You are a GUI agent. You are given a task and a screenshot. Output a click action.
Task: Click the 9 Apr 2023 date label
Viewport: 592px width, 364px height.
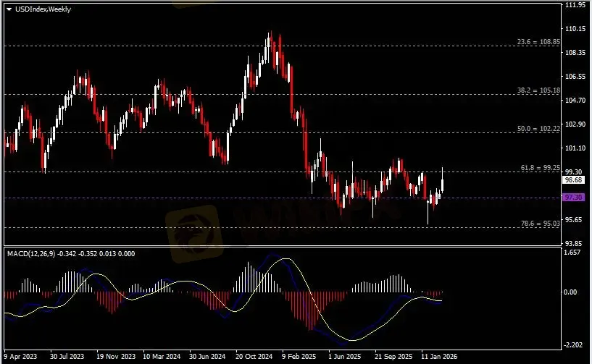click(20, 357)
